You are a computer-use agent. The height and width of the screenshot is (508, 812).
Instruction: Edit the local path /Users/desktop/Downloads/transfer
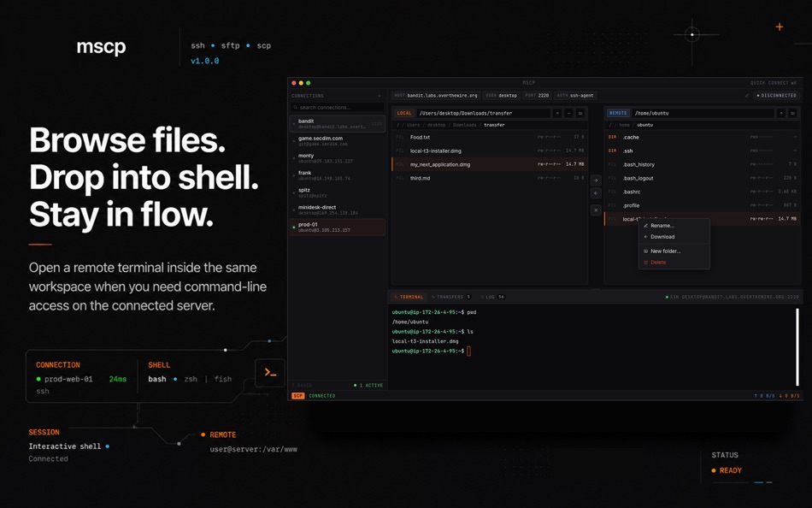tap(483, 113)
